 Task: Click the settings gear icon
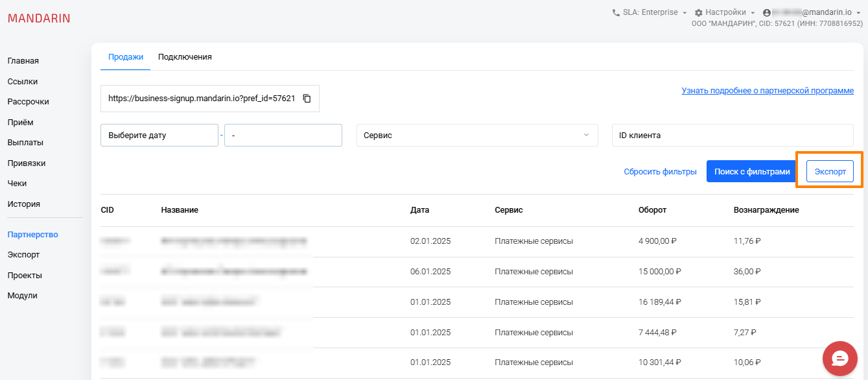coord(698,13)
